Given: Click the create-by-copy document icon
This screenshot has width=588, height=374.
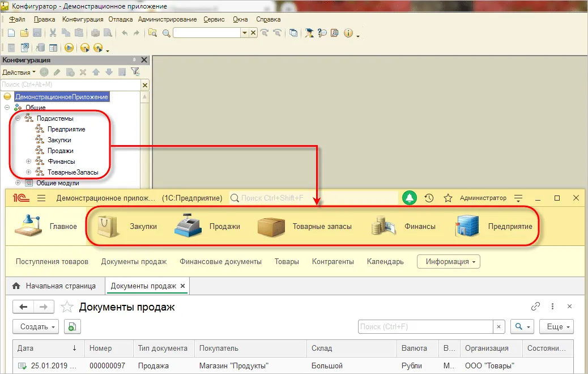Looking at the screenshot, I should point(72,327).
